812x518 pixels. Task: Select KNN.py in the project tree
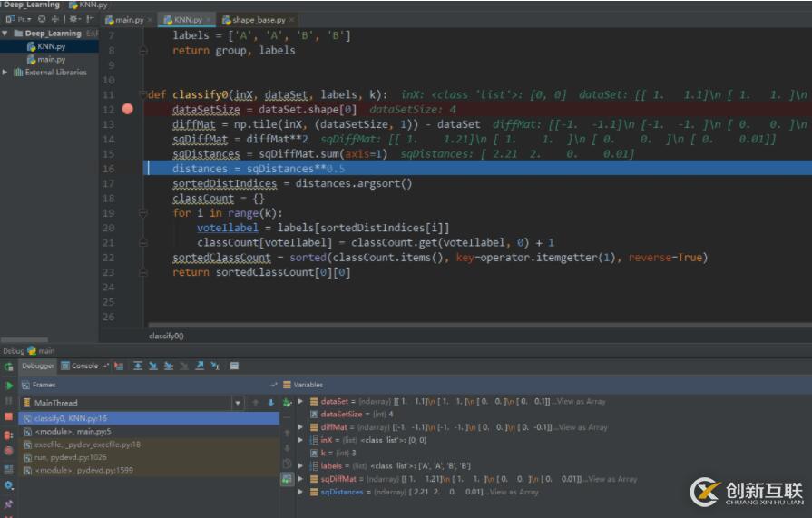coord(49,46)
